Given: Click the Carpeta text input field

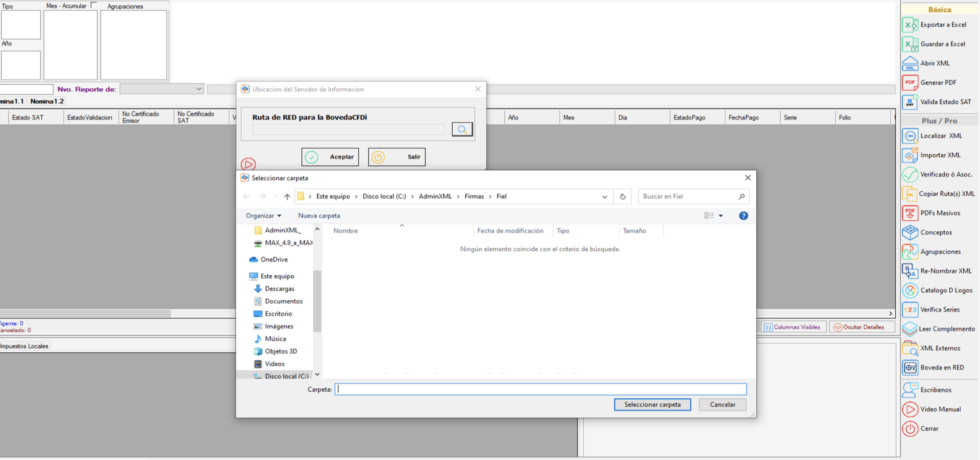Looking at the screenshot, I should (540, 389).
